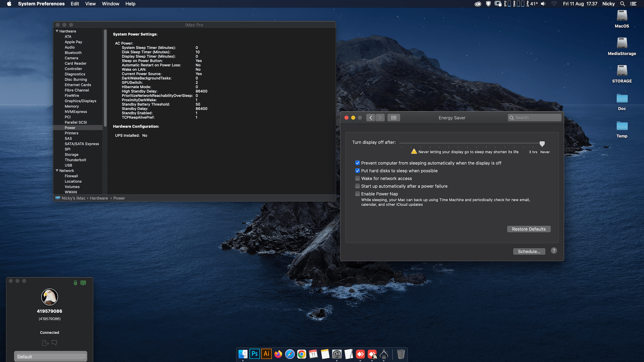Open Finder from the Dock
Image resolution: width=644 pixels, height=362 pixels.
coord(243,354)
